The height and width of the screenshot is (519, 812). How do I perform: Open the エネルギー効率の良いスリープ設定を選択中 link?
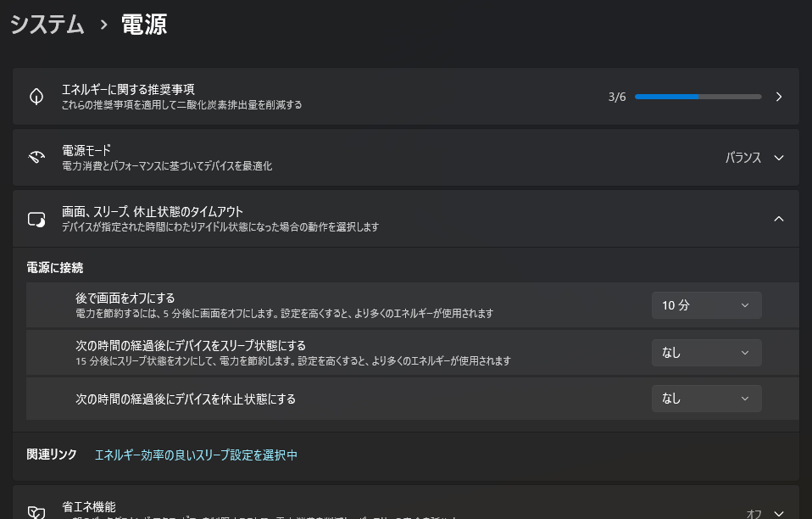196,455
